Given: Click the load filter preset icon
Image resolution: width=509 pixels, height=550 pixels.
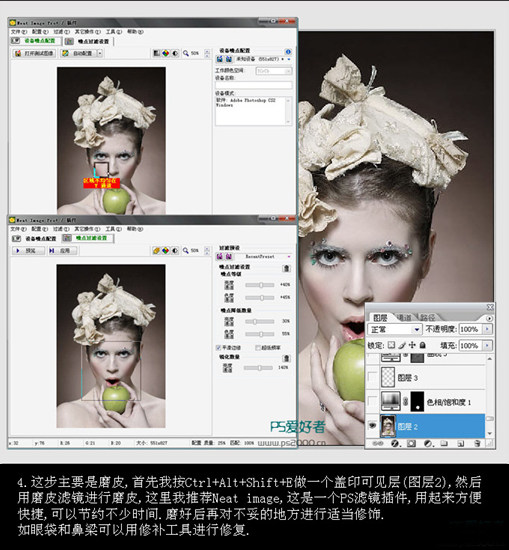Looking at the screenshot, I should coord(220,257).
